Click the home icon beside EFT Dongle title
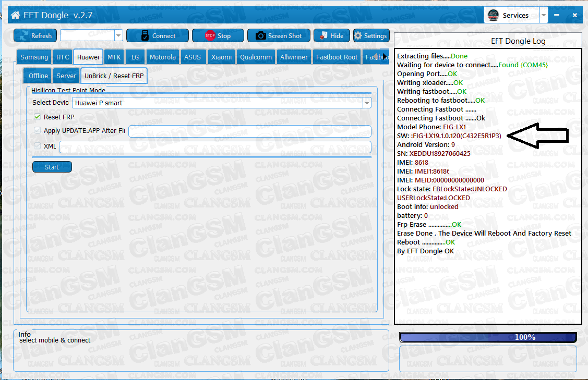The image size is (588, 380). tap(15, 15)
